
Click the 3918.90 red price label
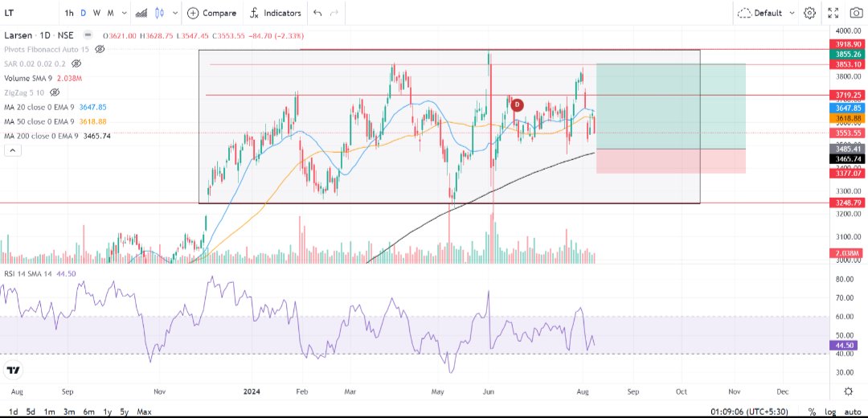[x=847, y=43]
